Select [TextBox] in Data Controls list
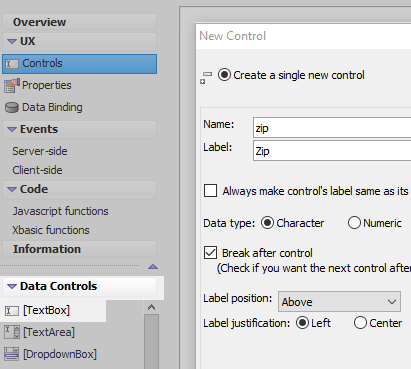Viewport: 411px width, 369px height. [46, 310]
